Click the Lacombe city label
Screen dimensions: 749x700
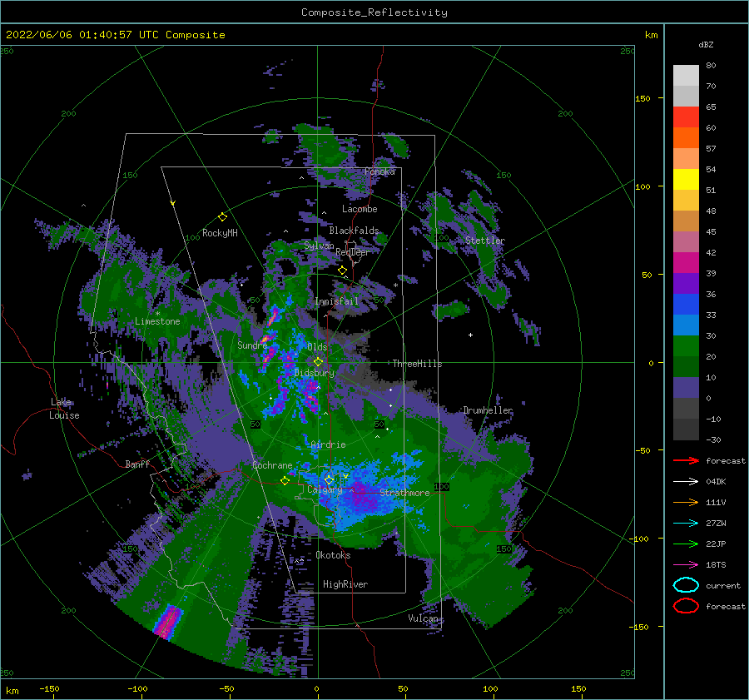(x=360, y=209)
